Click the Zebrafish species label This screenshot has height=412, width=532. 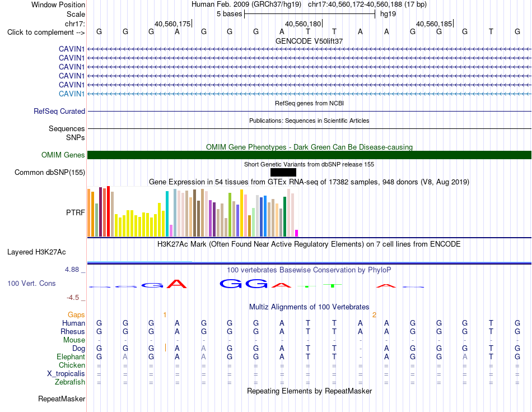(x=70, y=382)
